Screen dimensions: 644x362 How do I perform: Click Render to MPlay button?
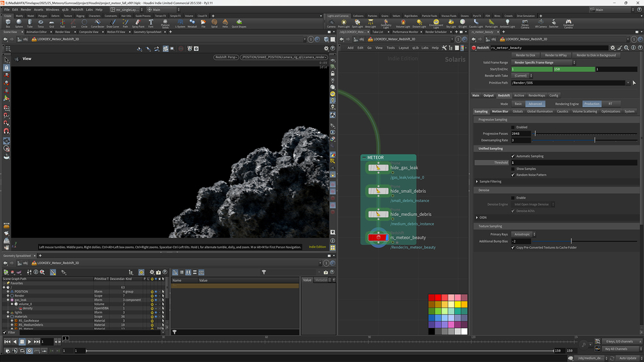pyautogui.click(x=556, y=55)
